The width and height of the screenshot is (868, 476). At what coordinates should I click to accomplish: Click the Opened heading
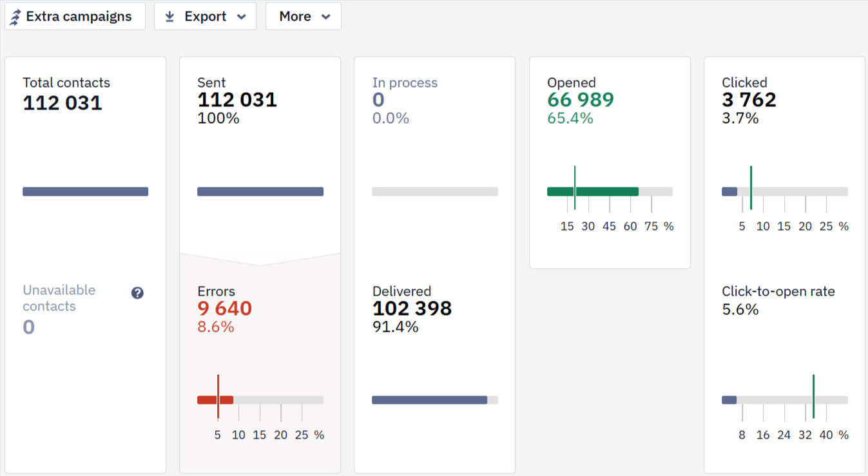(x=572, y=82)
